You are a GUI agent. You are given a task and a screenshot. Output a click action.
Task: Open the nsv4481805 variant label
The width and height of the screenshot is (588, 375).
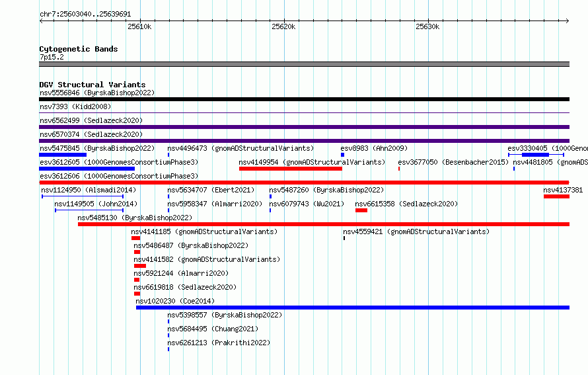550,162
